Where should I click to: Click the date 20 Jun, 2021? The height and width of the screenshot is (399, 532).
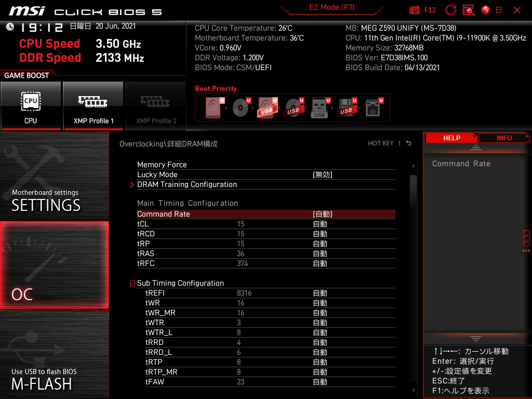115,26
